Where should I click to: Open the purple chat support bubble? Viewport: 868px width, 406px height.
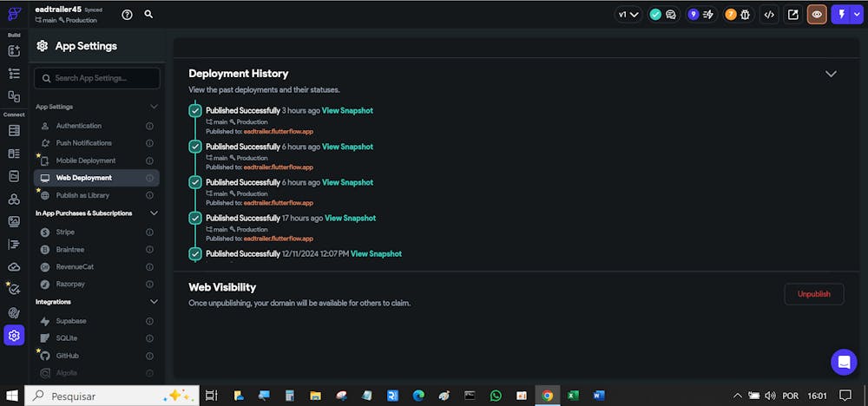pos(844,363)
